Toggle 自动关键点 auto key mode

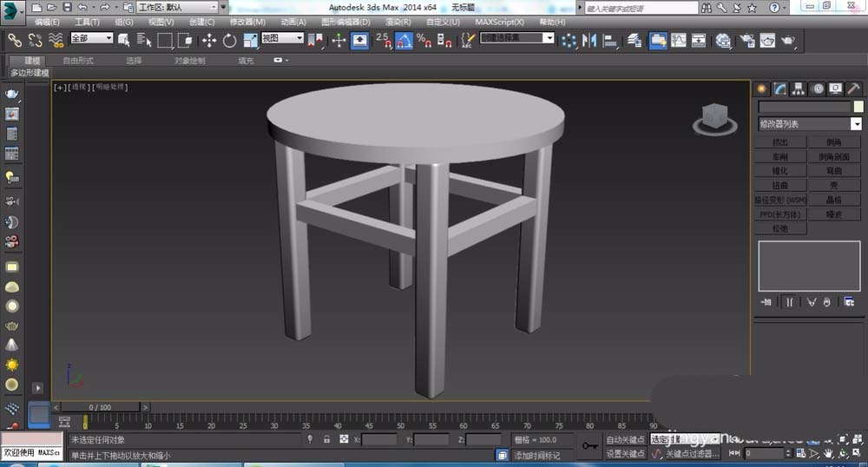[x=625, y=440]
